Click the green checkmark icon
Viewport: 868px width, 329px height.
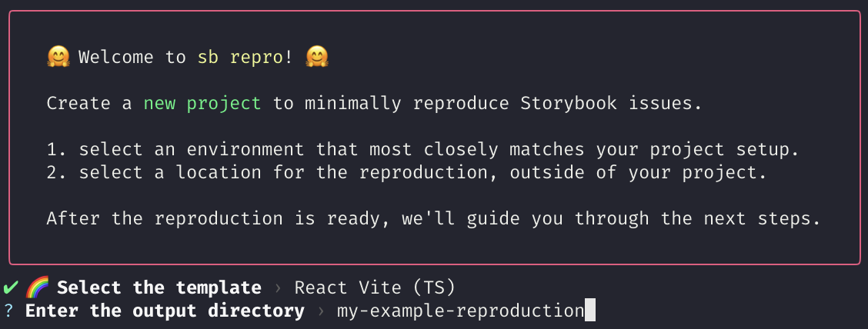point(11,287)
